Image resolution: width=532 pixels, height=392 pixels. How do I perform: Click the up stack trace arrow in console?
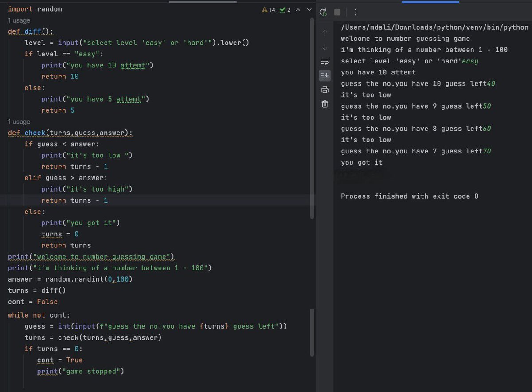[325, 32]
